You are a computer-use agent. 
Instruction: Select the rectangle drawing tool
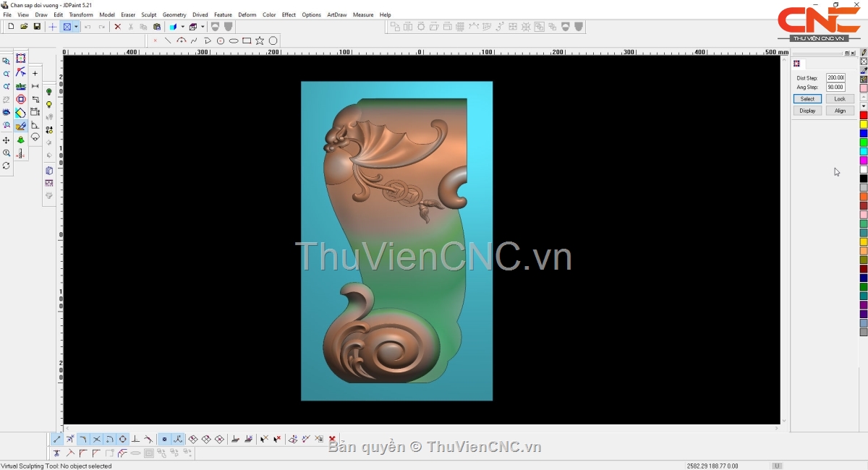[x=247, y=40]
